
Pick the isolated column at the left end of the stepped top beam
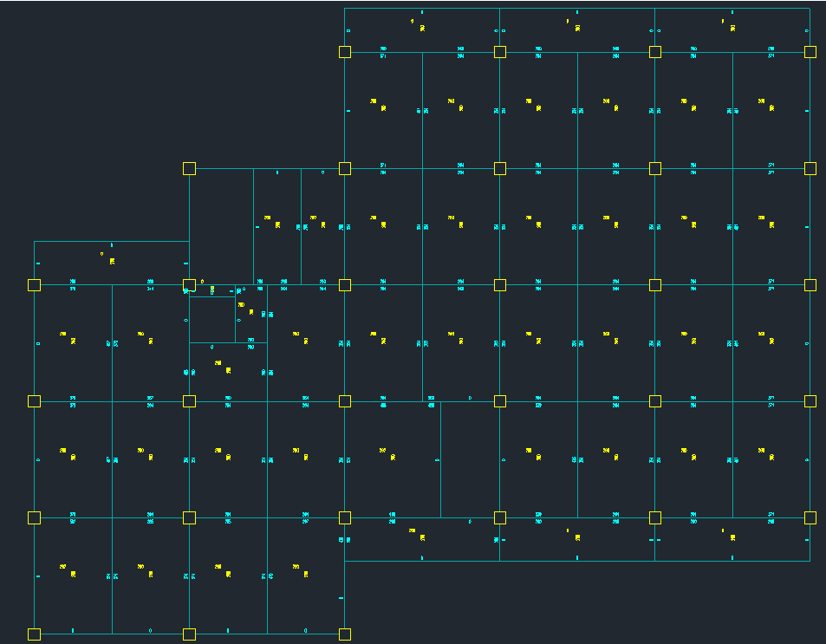click(x=189, y=169)
